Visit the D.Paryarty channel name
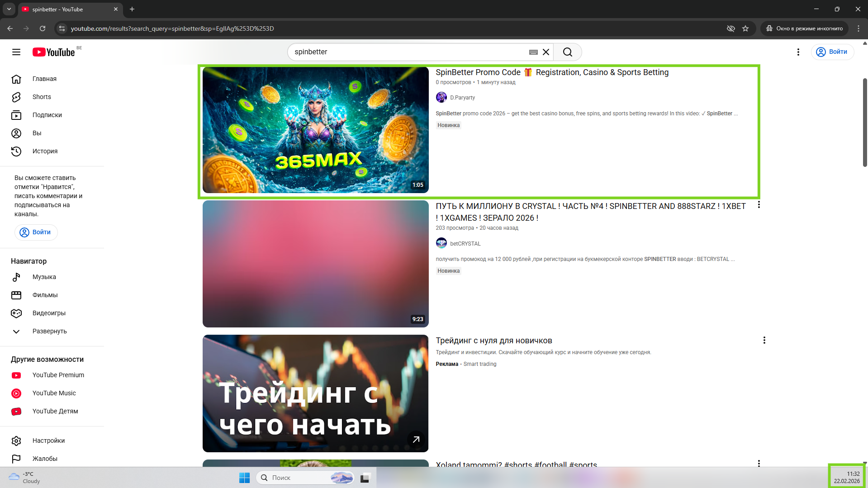Screen dimensions: 868x488 pos(462,98)
